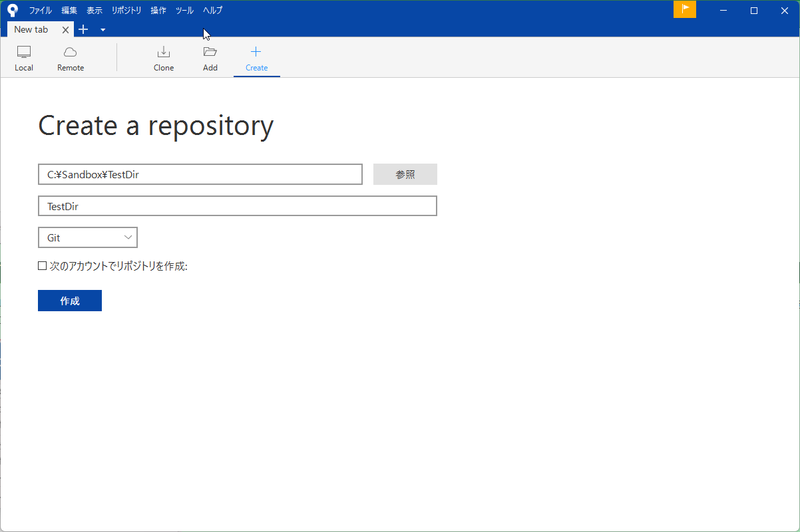Open the tab list dropdown arrow
800x532 pixels.
coord(102,30)
